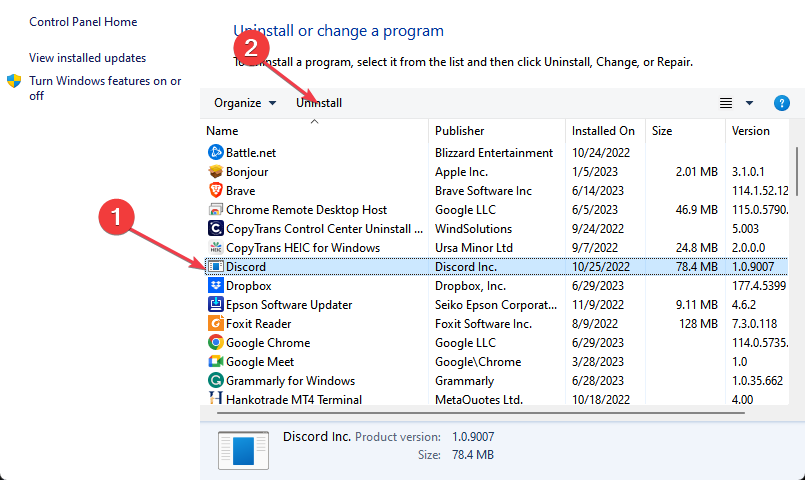
Task: Click the 10/24/2022 install date cell
Action: pos(601,152)
